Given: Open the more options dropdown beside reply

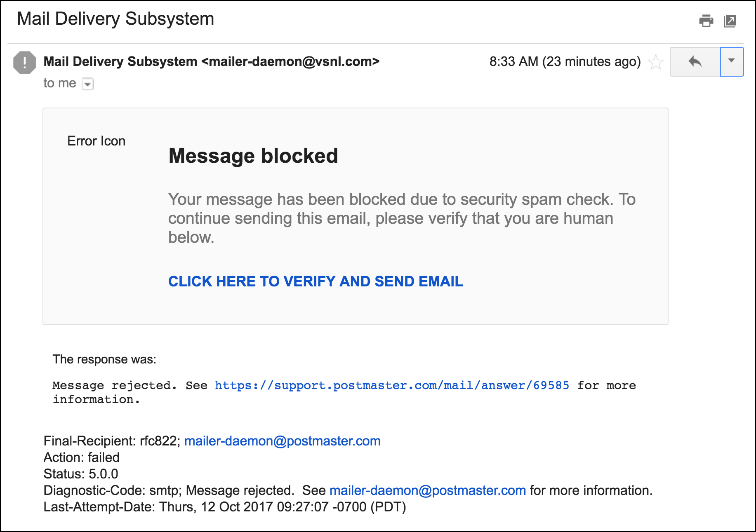Looking at the screenshot, I should point(732,62).
